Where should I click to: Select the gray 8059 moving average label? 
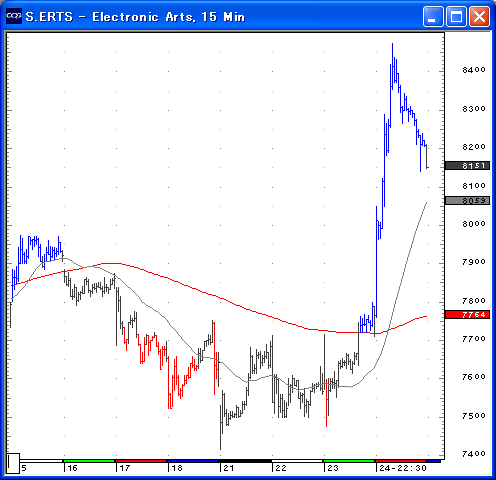click(x=467, y=201)
